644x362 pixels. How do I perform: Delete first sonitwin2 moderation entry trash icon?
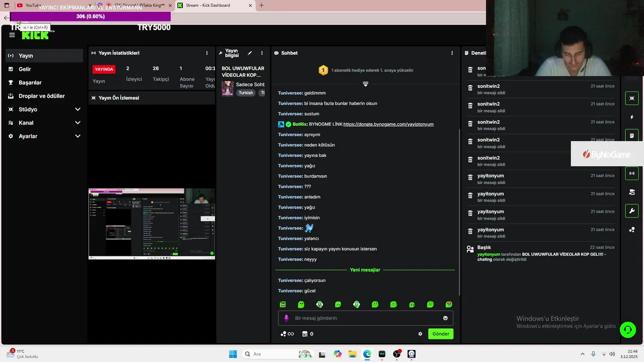tap(470, 70)
